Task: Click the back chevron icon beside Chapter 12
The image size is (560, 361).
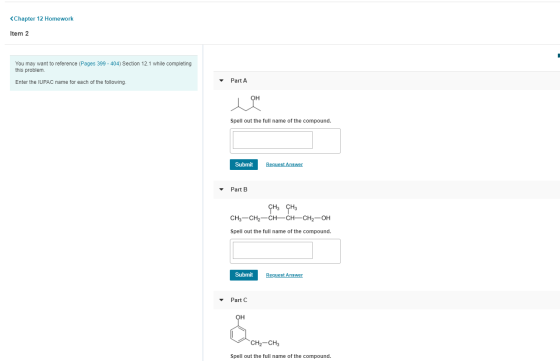Action: pos(11,19)
